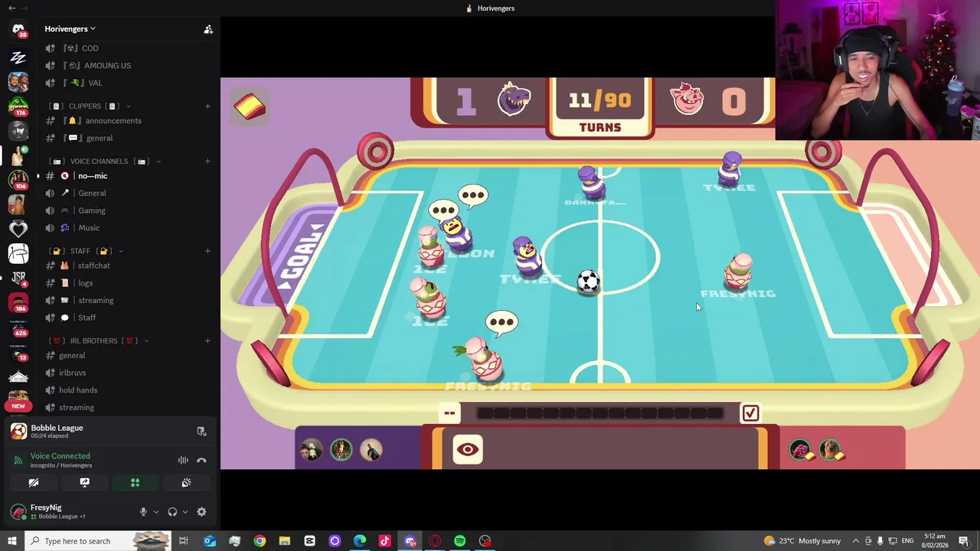Screen dimensions: 980x551
Task: Open Microsoft Edge from the taskbar
Action: 360,541
